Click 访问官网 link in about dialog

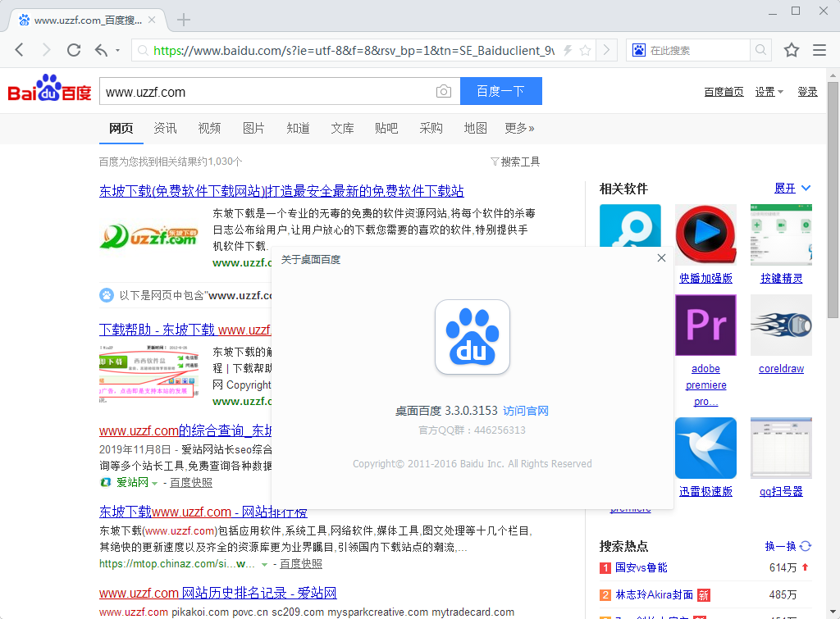click(526, 411)
